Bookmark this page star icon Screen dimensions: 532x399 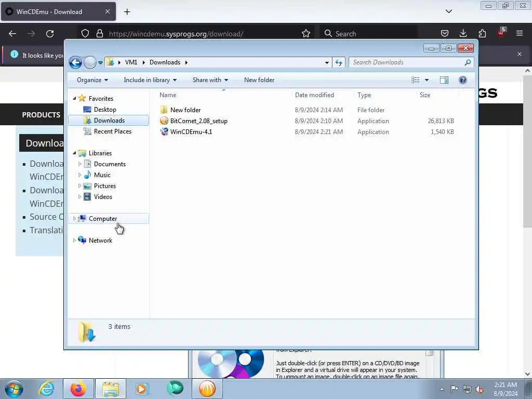coord(305,33)
